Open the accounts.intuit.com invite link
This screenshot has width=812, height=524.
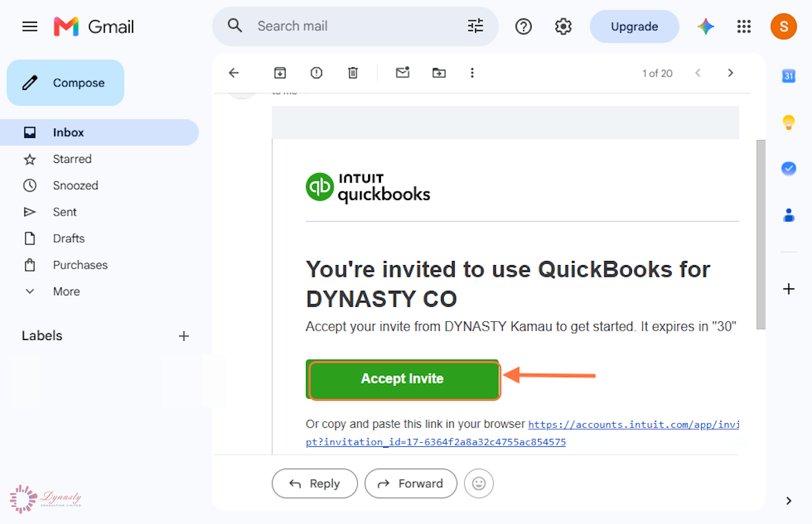522,433
